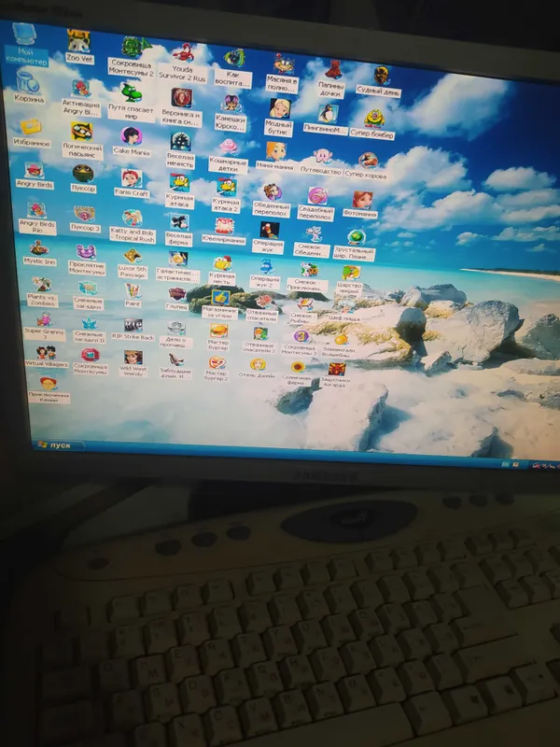Launch the Веселая нечисть shortcut
This screenshot has height=747, width=560.
180,150
